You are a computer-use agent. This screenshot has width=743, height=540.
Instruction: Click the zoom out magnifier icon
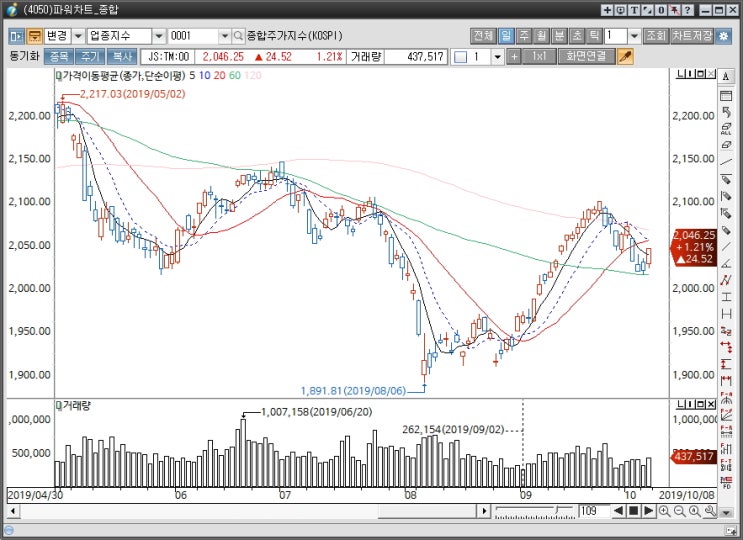coord(679,511)
